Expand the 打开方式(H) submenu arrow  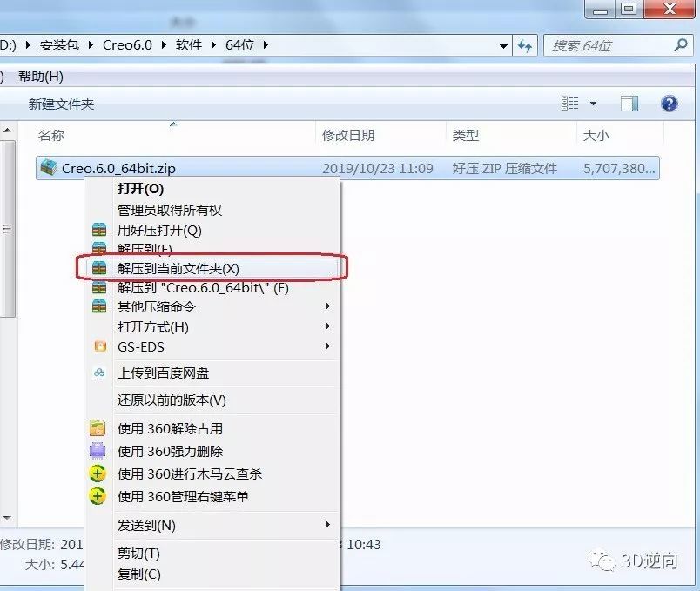328,326
